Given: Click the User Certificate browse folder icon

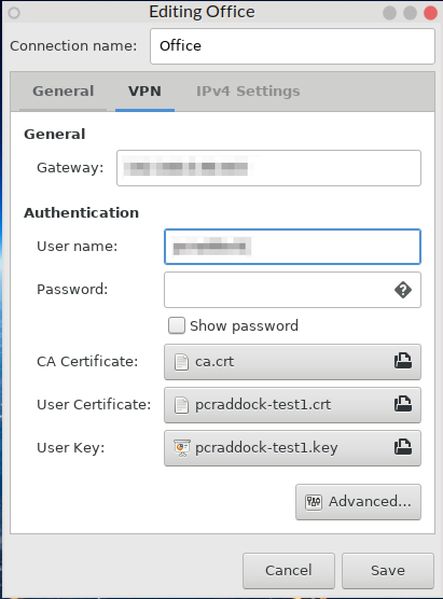Looking at the screenshot, I should point(403,404).
